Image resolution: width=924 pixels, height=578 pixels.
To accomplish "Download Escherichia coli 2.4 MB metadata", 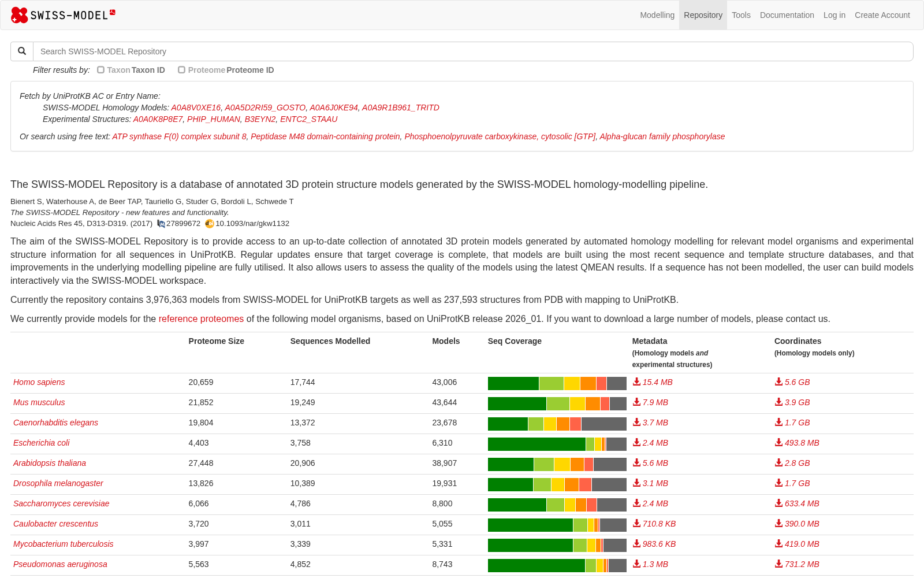I will [x=650, y=443].
